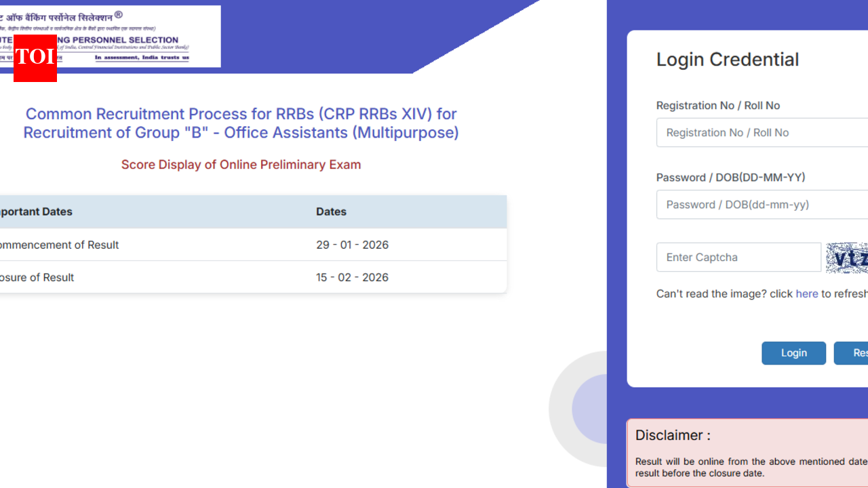Click the partly visible button beside Login
The image size is (868, 488).
click(851, 353)
